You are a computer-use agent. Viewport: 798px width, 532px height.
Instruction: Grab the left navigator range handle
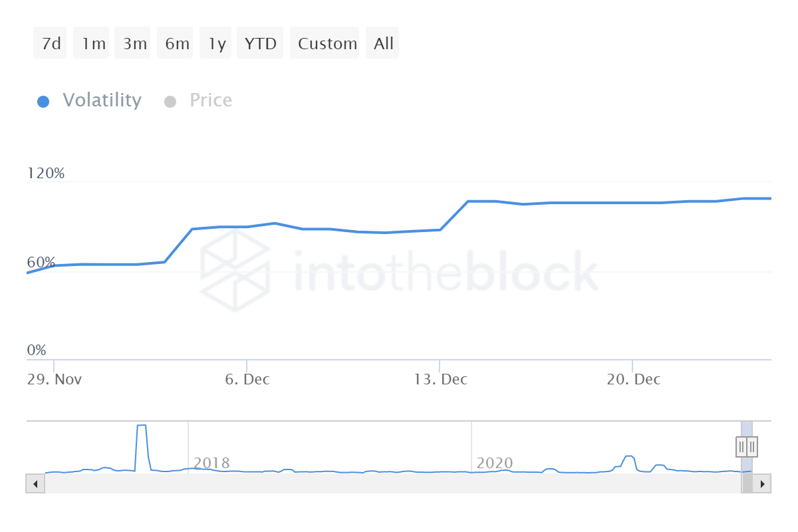741,447
